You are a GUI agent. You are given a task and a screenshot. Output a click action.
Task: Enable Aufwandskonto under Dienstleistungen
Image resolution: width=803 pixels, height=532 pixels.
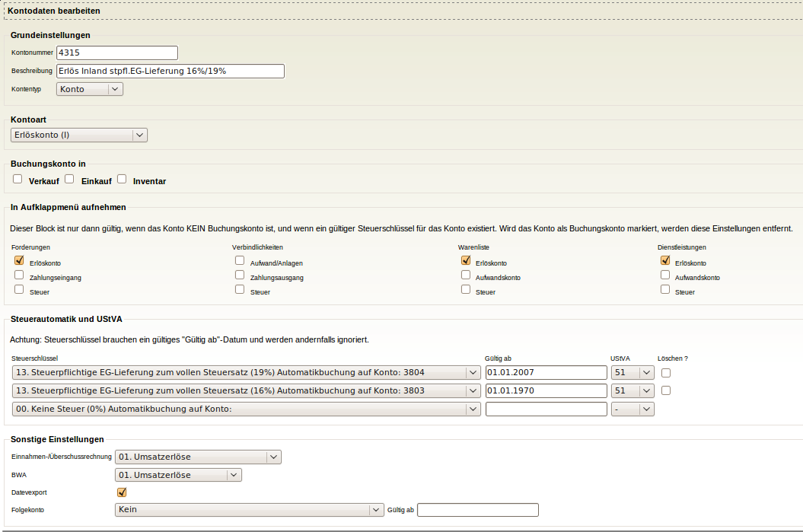665,276
